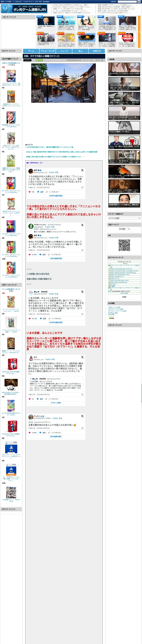
Task: Click 12件の返信を読む button
Action: [56, 258]
